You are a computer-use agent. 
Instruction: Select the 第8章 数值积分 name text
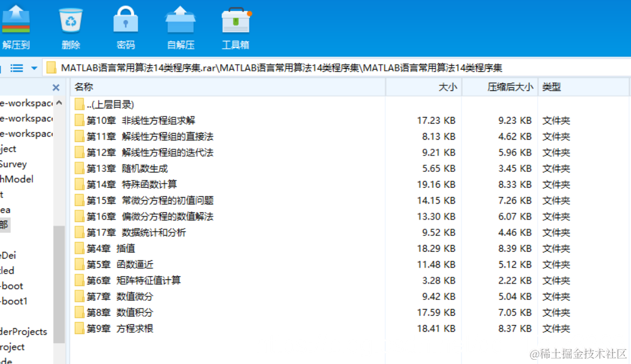[120, 312]
